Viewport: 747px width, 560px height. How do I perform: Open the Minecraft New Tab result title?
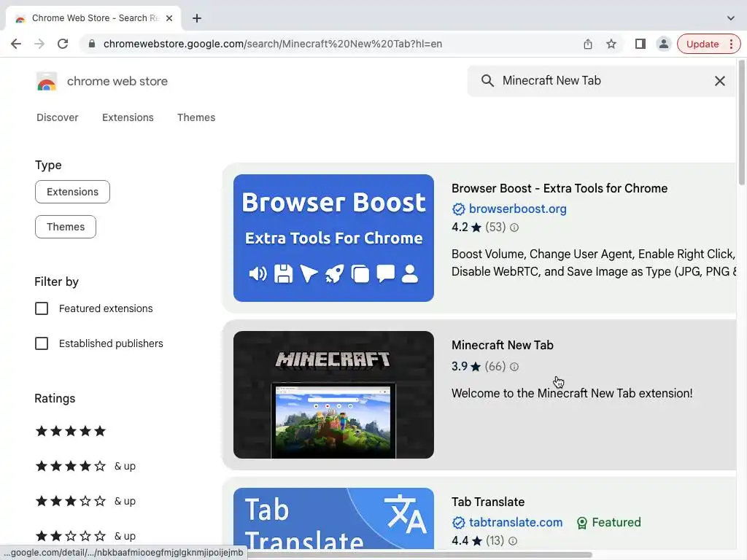(x=502, y=345)
